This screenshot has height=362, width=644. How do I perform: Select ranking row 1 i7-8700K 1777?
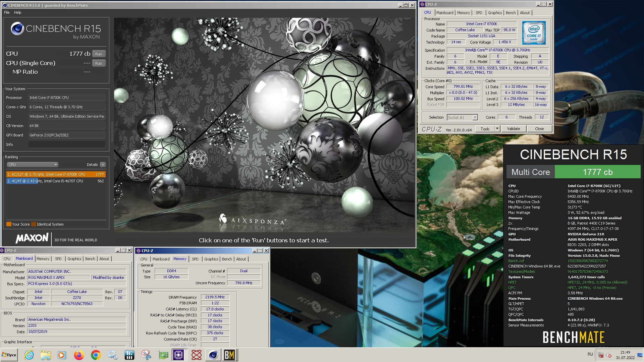pos(56,174)
